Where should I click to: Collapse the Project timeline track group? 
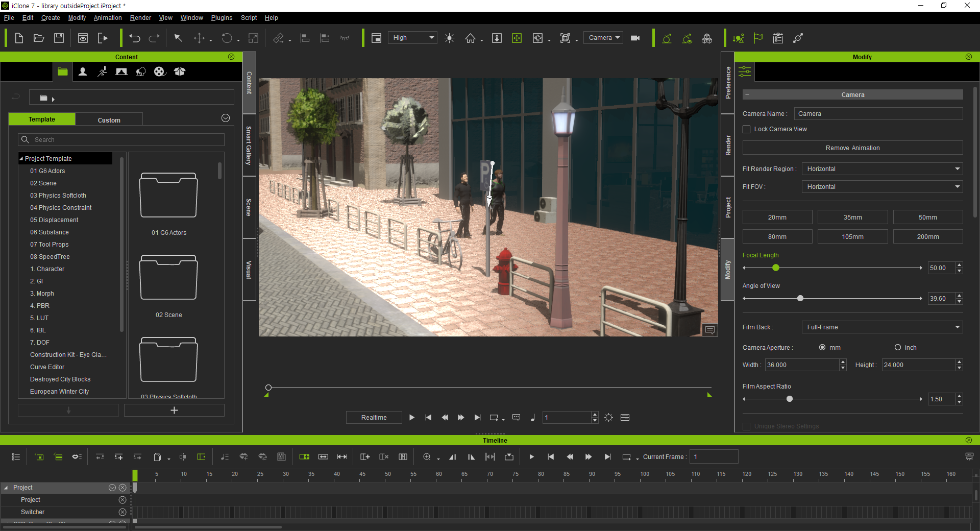pos(6,488)
